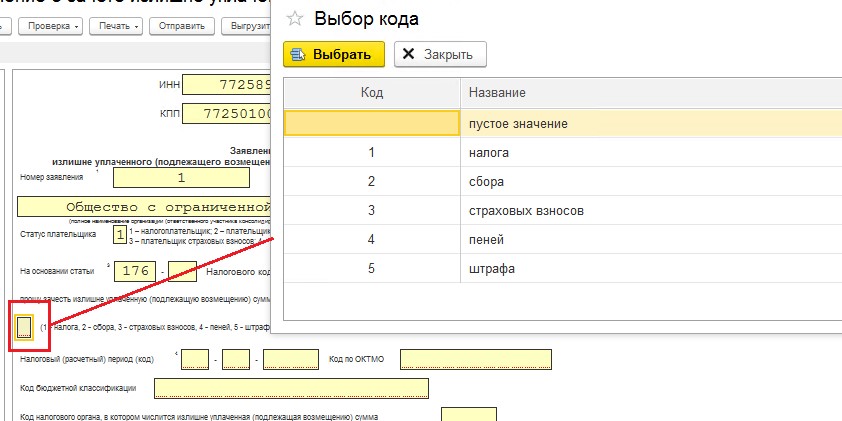Image resolution: width=842 pixels, height=421 pixels.
Task: Click the Закрыть button
Action: click(440, 54)
